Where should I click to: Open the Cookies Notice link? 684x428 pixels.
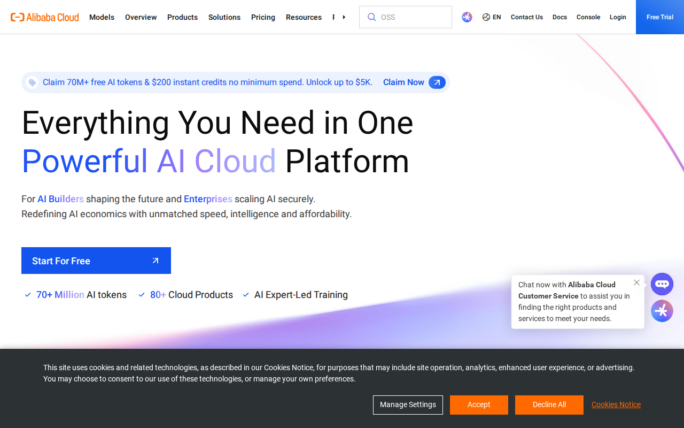click(616, 405)
